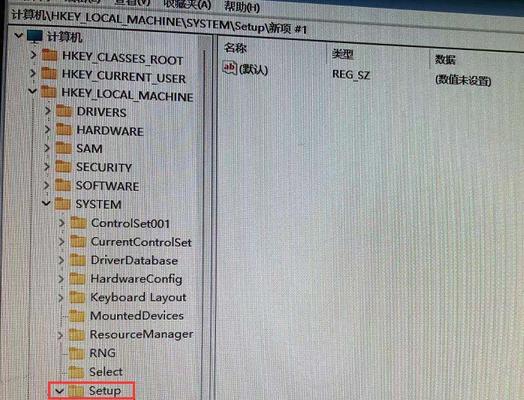This screenshot has width=524, height=400.
Task: Open the 收藏夹(A) menu
Action: [x=187, y=4]
